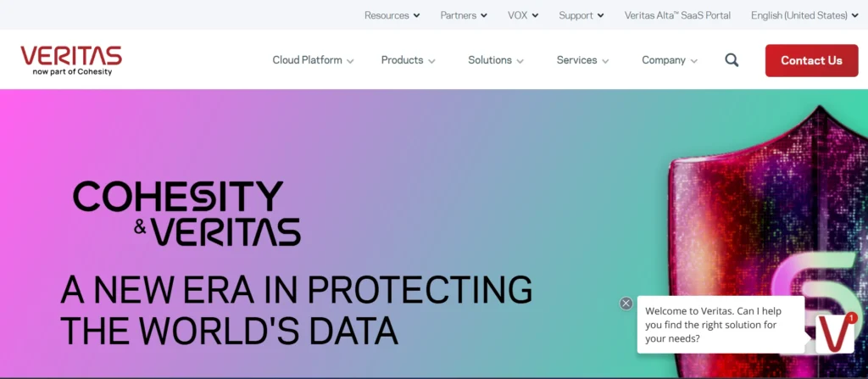Expand the Cloud Platform menu
Viewport: 868px width, 379px height.
pos(314,60)
